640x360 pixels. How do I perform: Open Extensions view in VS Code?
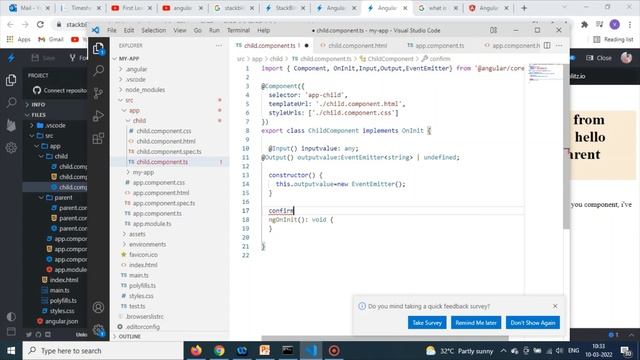click(98, 138)
